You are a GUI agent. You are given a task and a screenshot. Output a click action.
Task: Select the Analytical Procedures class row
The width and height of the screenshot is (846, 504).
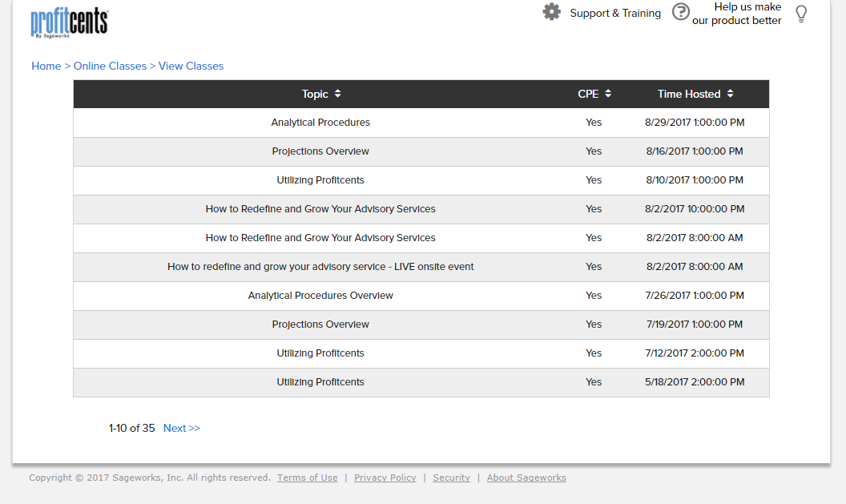point(421,123)
